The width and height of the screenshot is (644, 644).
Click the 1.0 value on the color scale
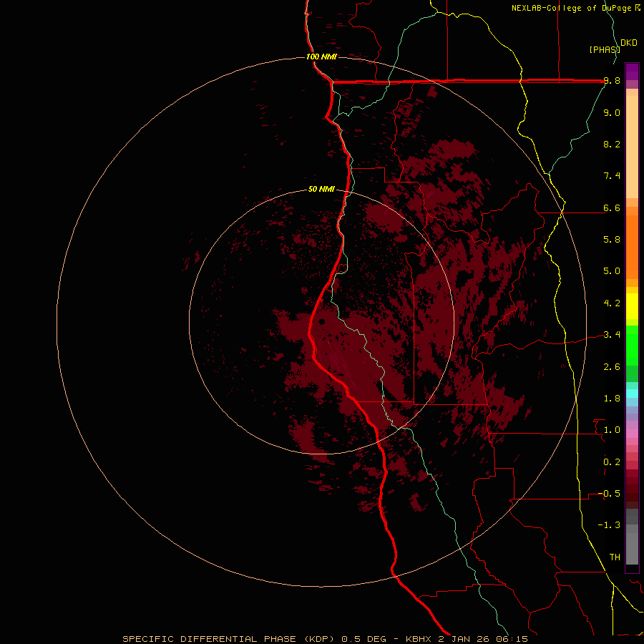[x=612, y=430]
